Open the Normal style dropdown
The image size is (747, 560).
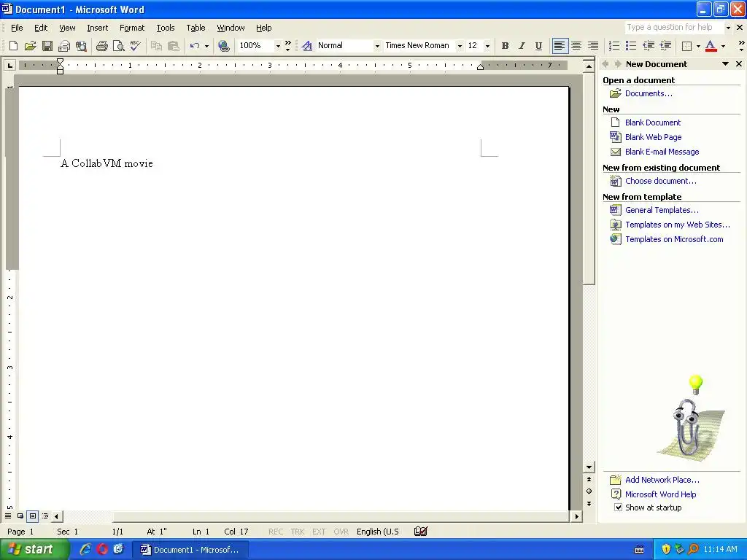tap(377, 46)
